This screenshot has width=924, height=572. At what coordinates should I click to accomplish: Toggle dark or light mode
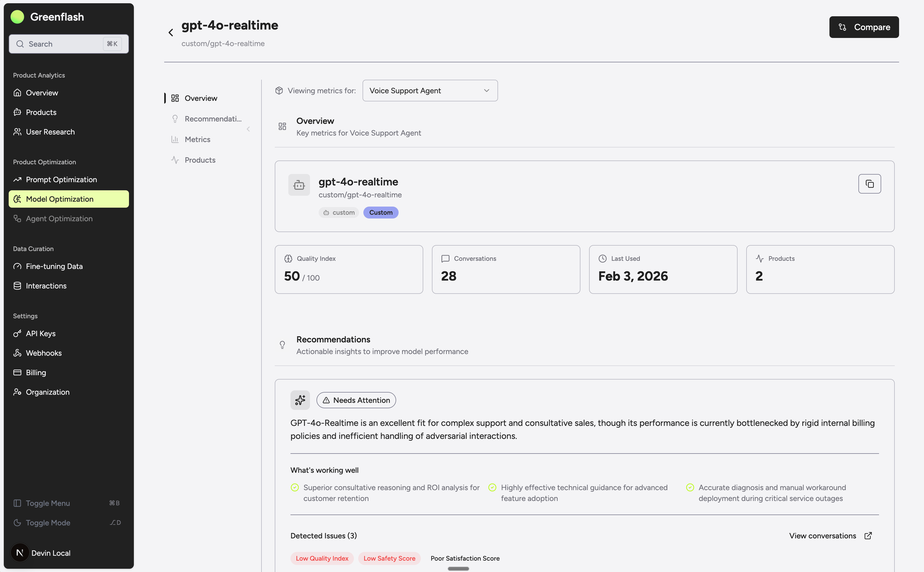69,522
